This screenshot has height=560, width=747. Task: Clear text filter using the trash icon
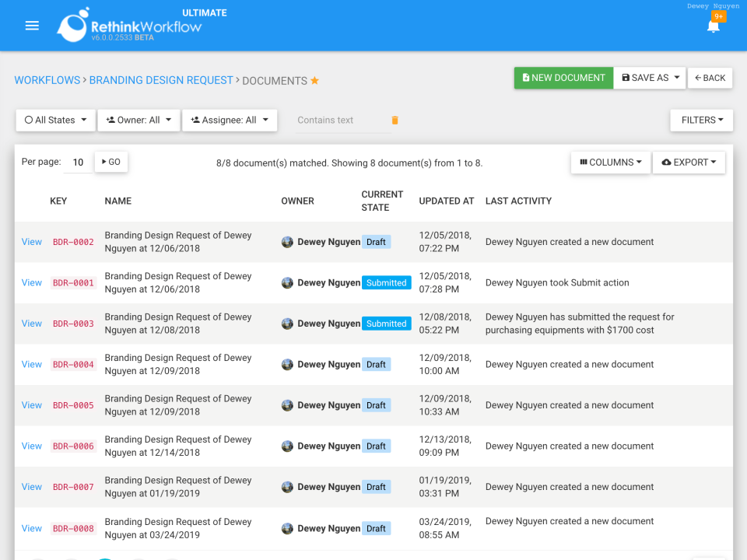pos(395,120)
